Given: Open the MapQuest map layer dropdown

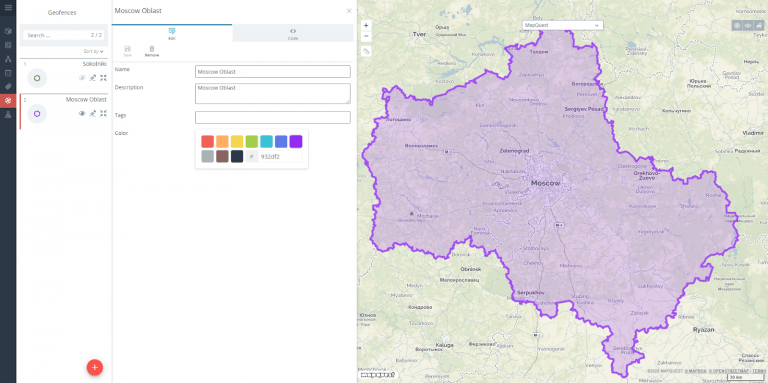Looking at the screenshot, I should (x=563, y=25).
